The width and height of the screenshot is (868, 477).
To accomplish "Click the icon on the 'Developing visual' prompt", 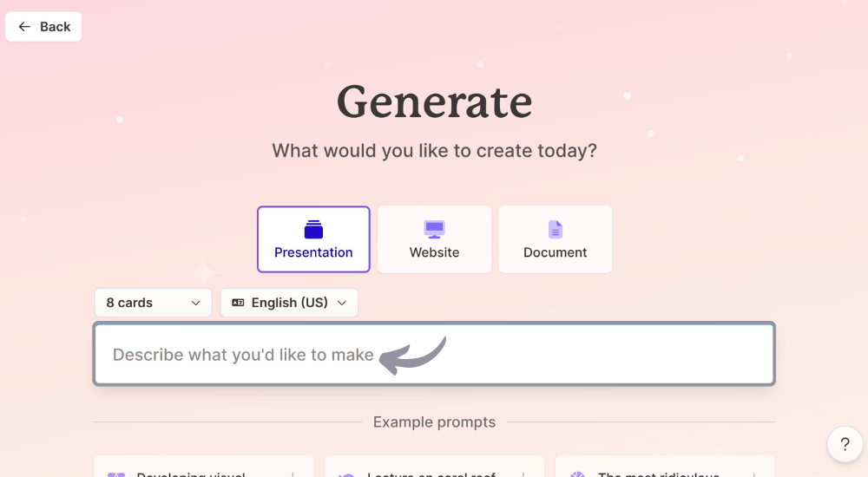I will (115, 474).
